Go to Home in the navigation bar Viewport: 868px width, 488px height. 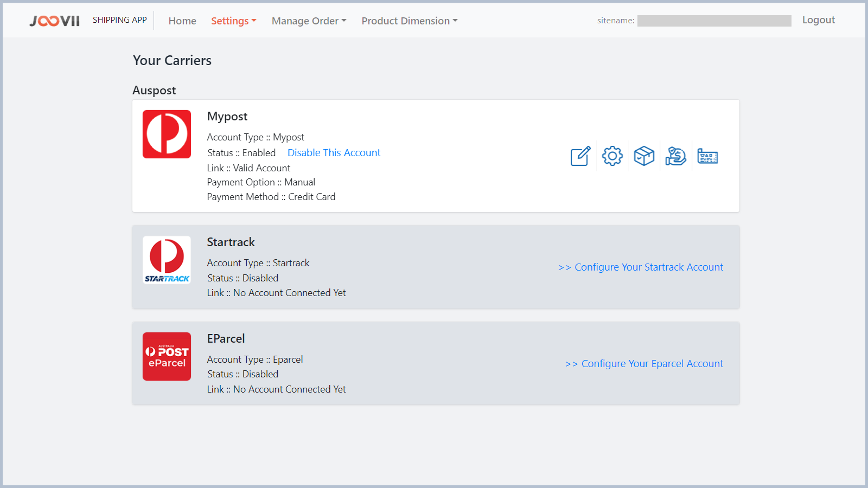[182, 21]
